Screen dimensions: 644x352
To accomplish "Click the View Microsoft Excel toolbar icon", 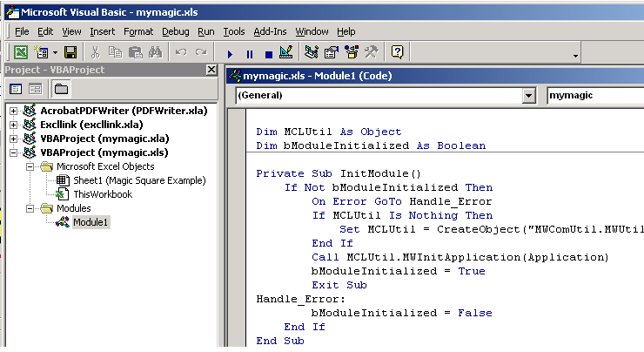I will [x=21, y=52].
